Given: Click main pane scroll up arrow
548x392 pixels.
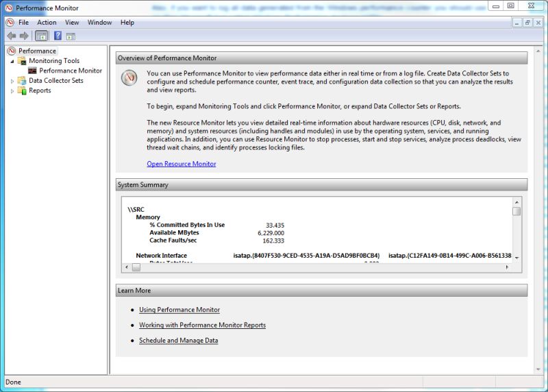Looking at the screenshot, I should click(x=538, y=51).
